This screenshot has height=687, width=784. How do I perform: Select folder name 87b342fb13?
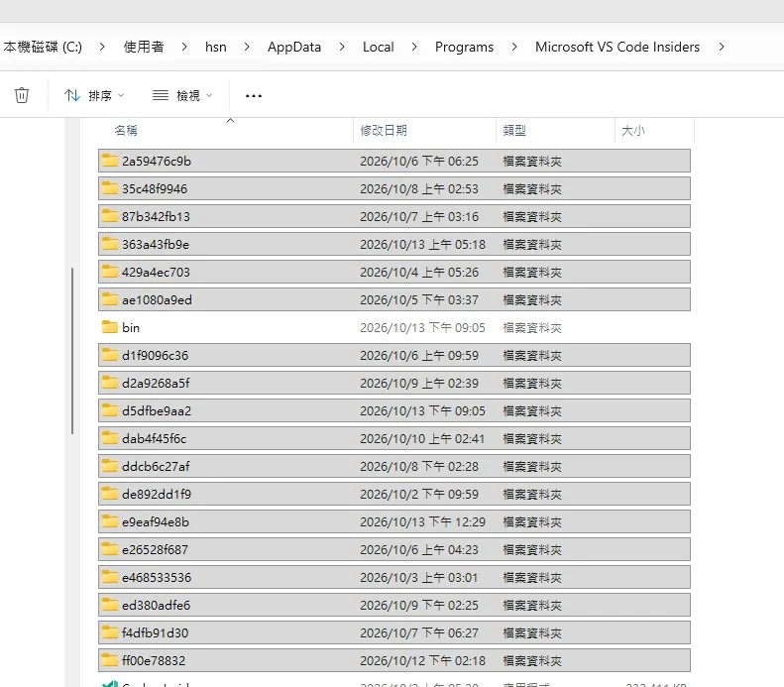click(x=156, y=216)
